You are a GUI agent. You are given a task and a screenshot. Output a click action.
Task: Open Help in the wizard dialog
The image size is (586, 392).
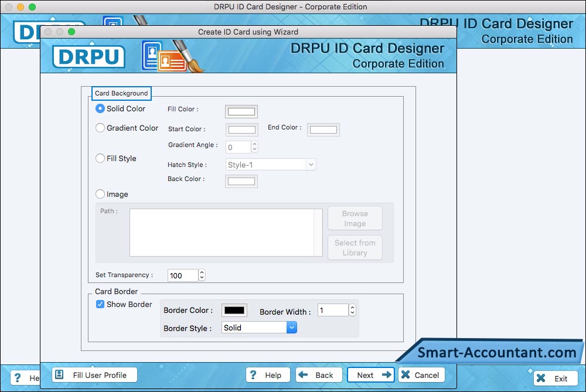268,375
